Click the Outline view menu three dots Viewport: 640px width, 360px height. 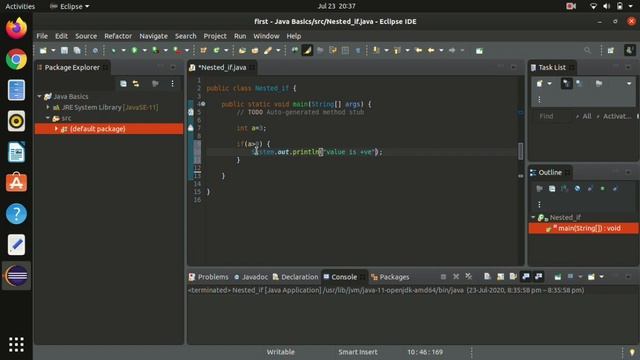click(539, 204)
